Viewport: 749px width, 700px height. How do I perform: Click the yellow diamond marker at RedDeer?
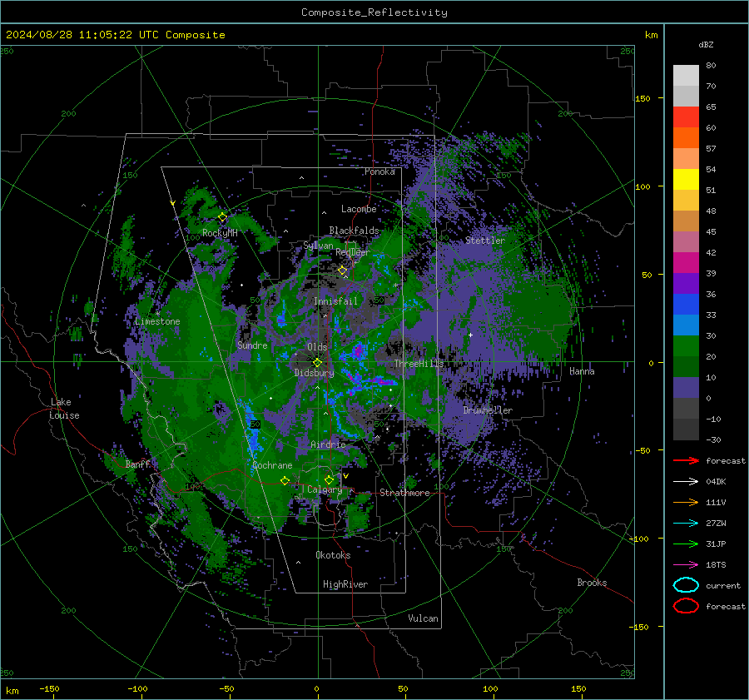342,271
